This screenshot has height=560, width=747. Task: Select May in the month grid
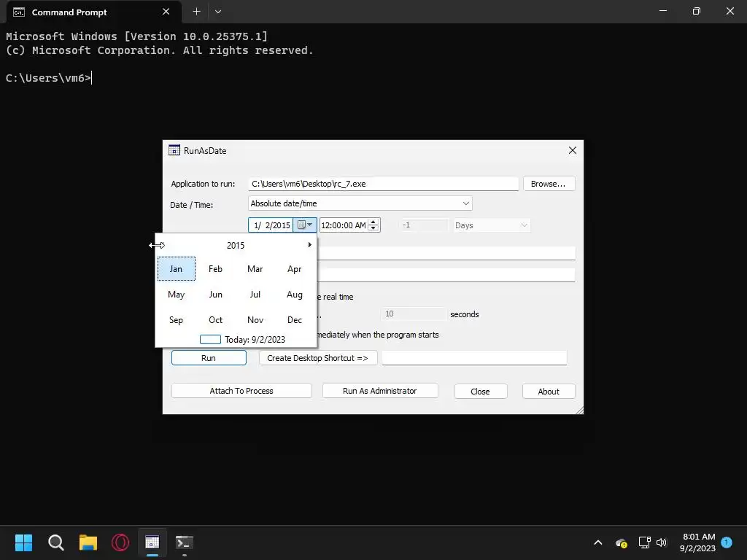[176, 295]
